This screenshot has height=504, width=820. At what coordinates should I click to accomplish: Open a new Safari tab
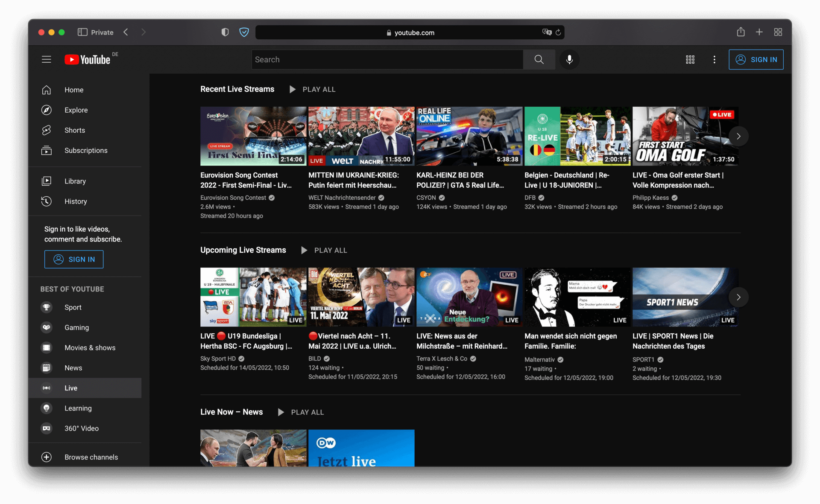click(759, 32)
